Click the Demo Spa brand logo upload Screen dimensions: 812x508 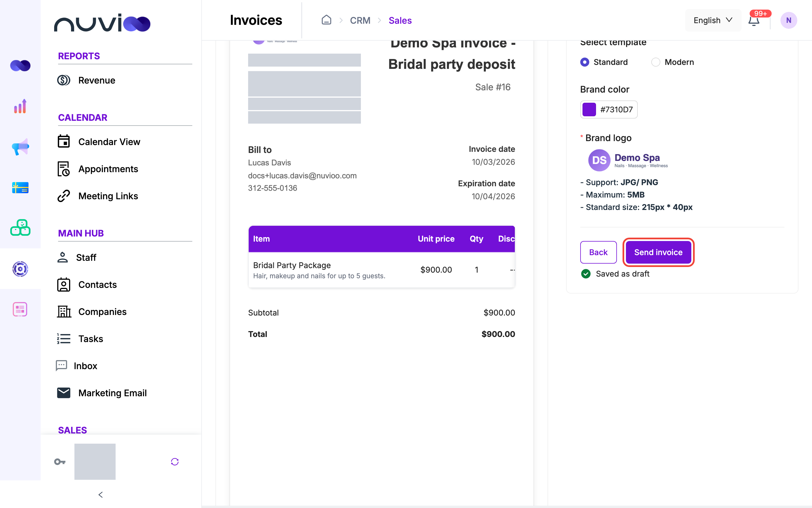click(x=628, y=160)
